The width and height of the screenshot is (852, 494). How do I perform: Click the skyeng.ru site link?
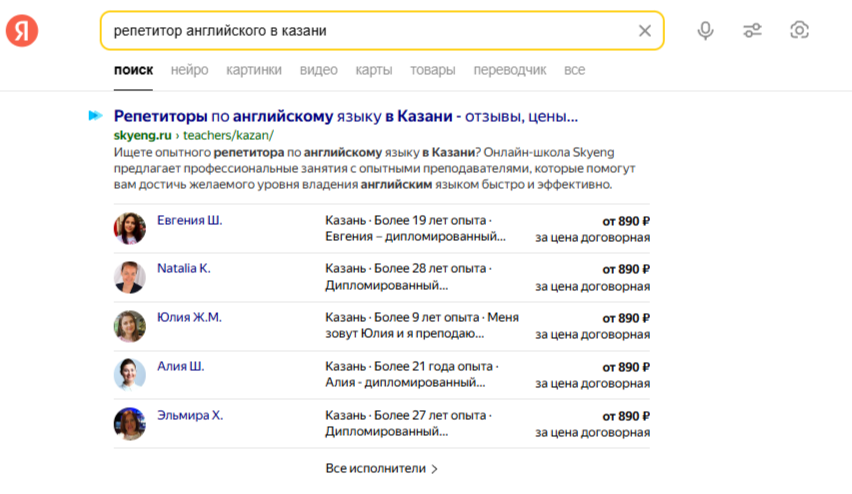pyautogui.click(x=142, y=135)
